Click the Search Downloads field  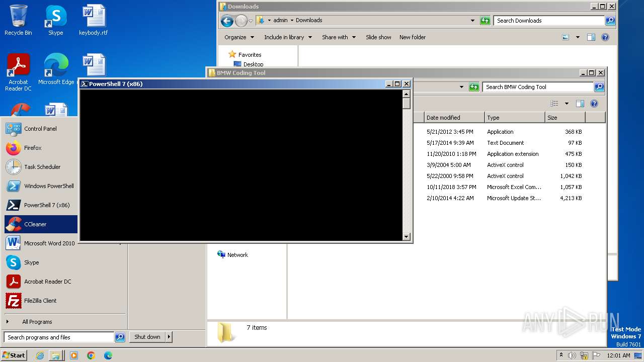click(549, 21)
